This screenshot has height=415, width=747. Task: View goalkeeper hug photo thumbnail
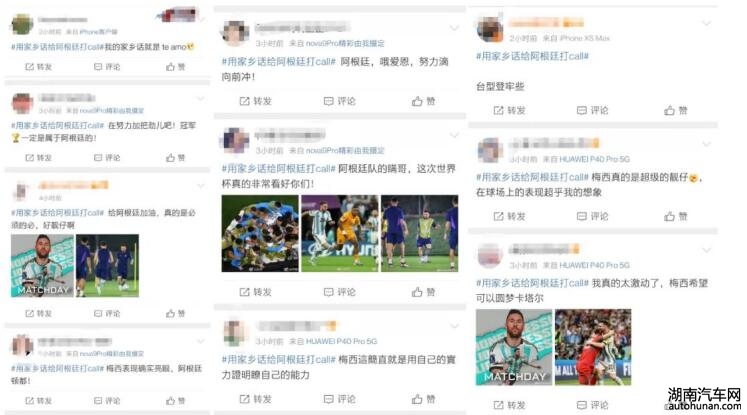593,347
